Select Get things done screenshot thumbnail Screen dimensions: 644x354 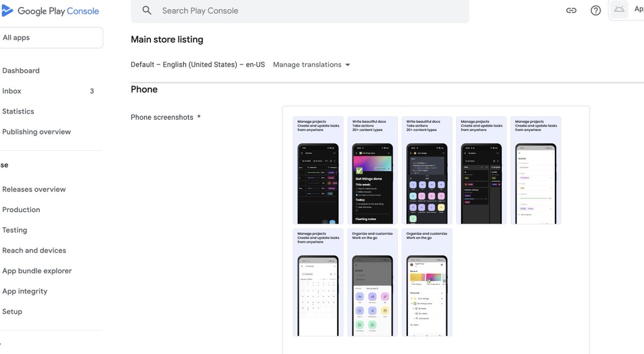click(372, 171)
